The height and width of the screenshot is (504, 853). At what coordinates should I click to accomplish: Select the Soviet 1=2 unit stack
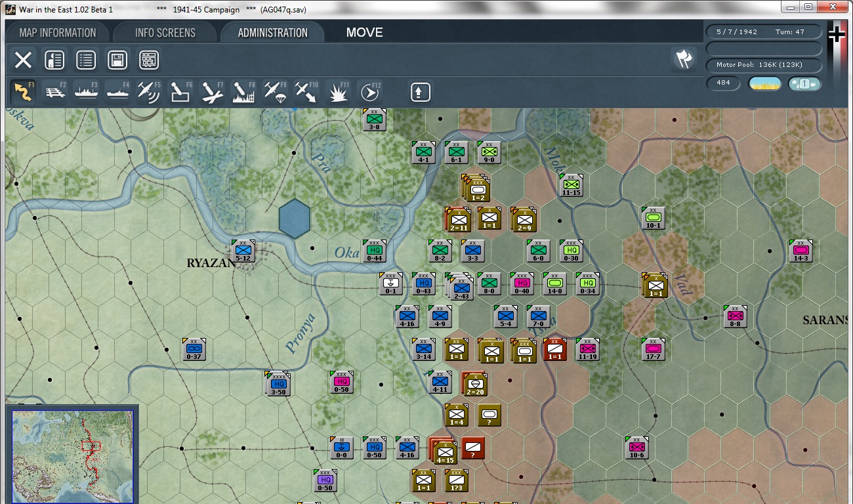[x=476, y=188]
